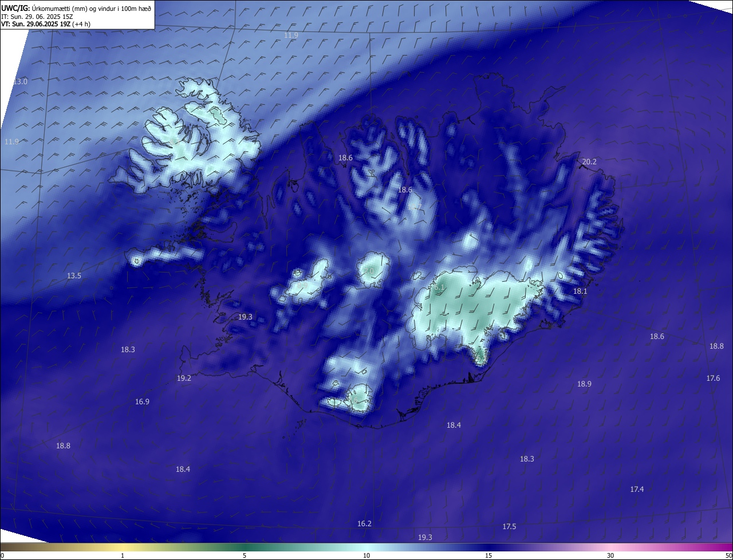Viewport: 733px width, 560px height.
Task: Click the 17.6 value on the map
Action: point(713,378)
